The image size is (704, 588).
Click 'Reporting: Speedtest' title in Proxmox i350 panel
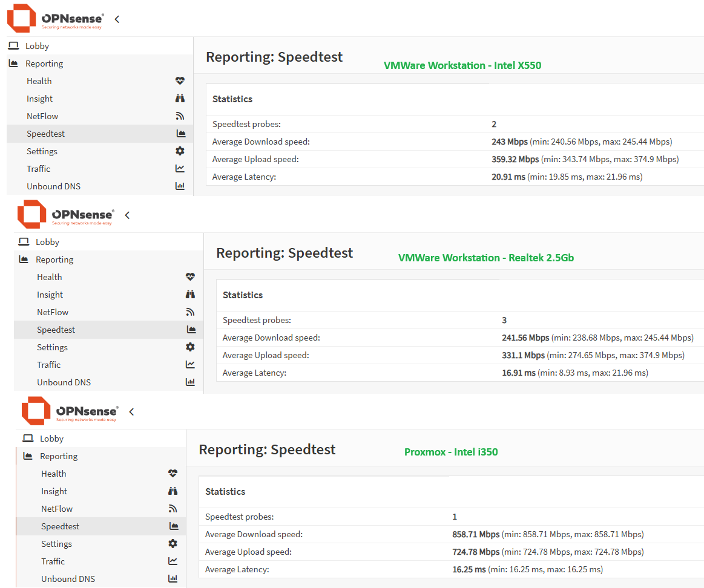pyautogui.click(x=267, y=449)
